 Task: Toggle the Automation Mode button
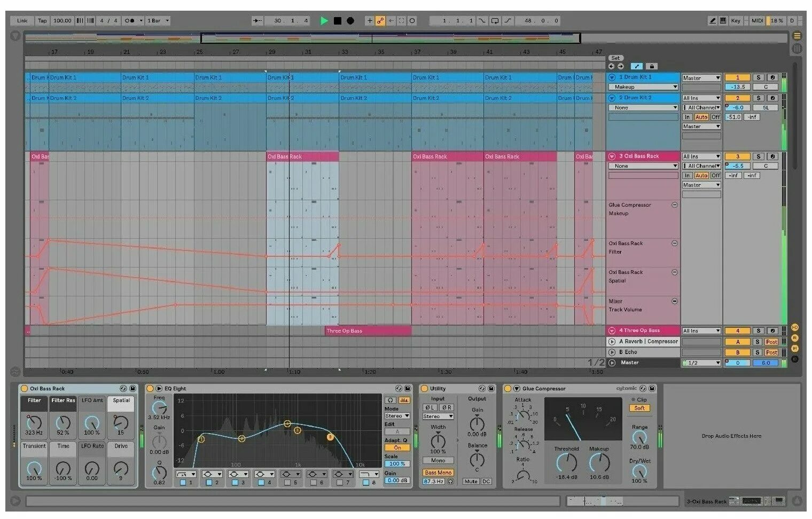[636, 66]
